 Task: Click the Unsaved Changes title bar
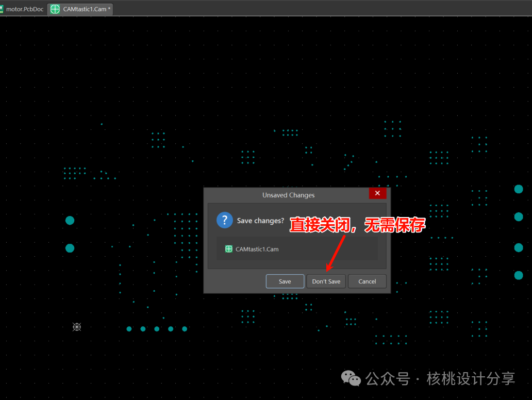coord(288,195)
